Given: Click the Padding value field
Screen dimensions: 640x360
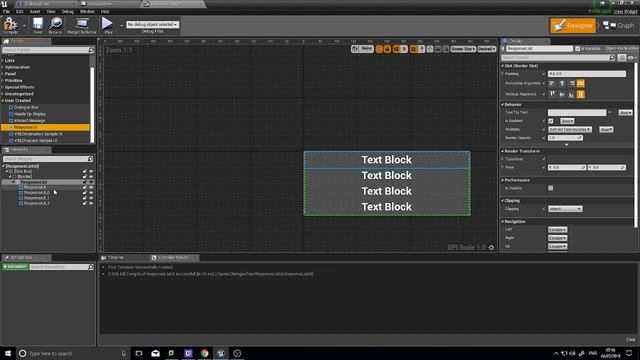Looking at the screenshot, I should click(587, 74).
